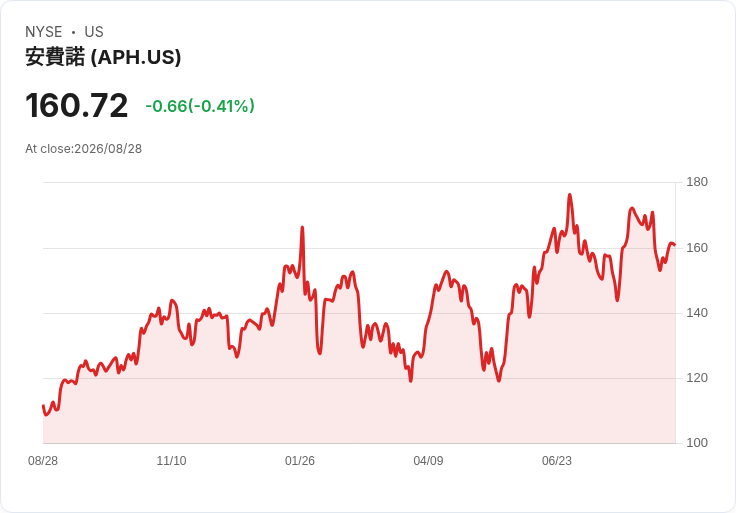Click the chart line's starting point at 08/28

[x=43, y=406]
